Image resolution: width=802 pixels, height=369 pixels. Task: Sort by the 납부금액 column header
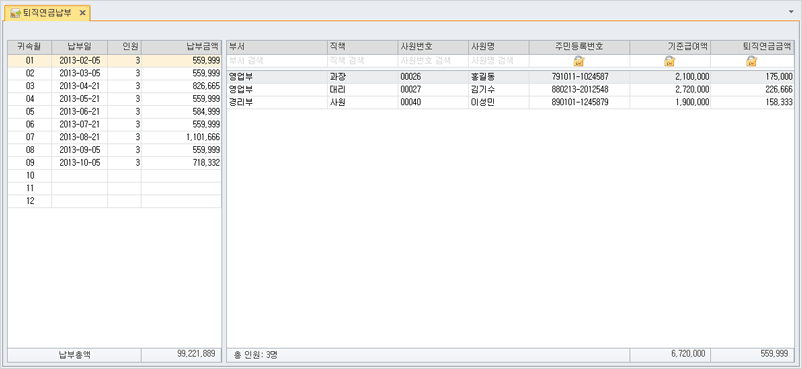pyautogui.click(x=181, y=47)
